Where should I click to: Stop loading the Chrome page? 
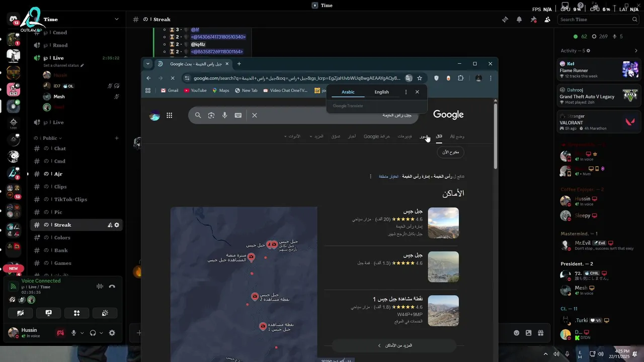[172, 78]
